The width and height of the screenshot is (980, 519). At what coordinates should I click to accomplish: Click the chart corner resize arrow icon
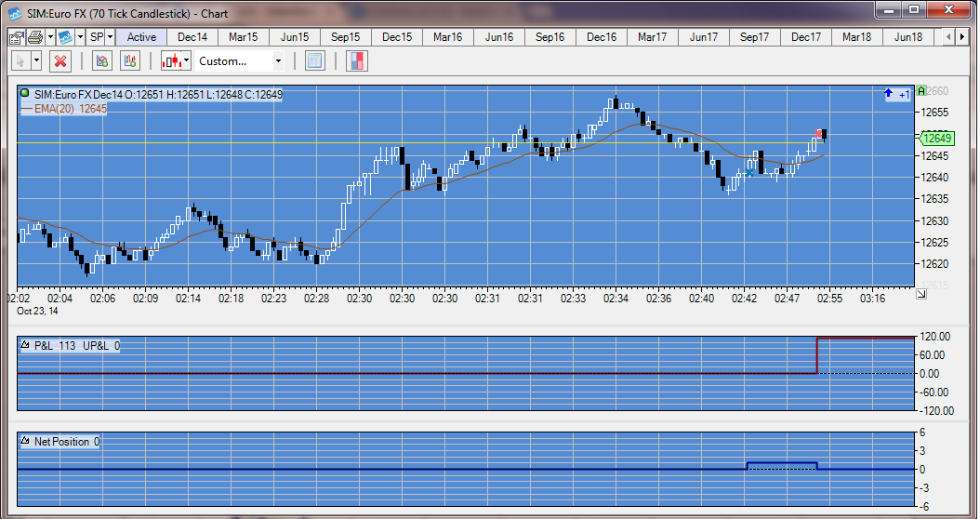tap(921, 293)
